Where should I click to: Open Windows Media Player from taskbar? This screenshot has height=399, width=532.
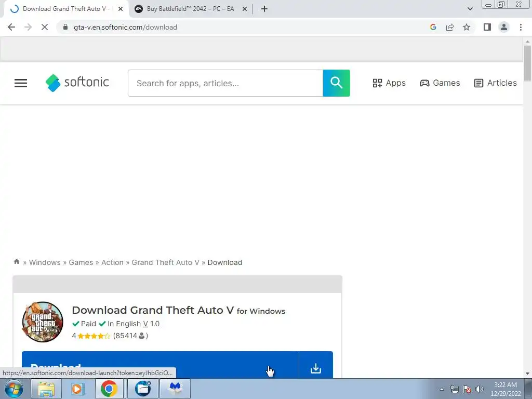pyautogui.click(x=77, y=389)
